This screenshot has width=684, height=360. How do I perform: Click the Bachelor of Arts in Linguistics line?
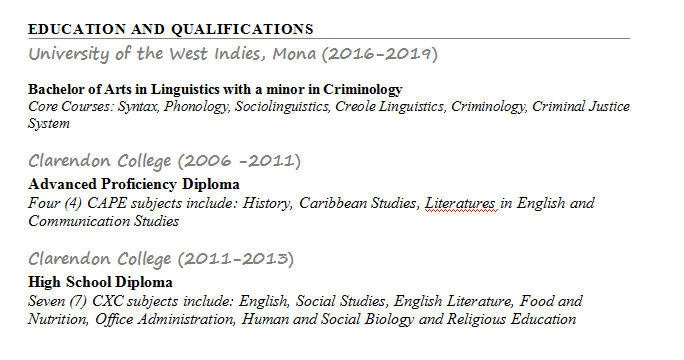coord(215,89)
